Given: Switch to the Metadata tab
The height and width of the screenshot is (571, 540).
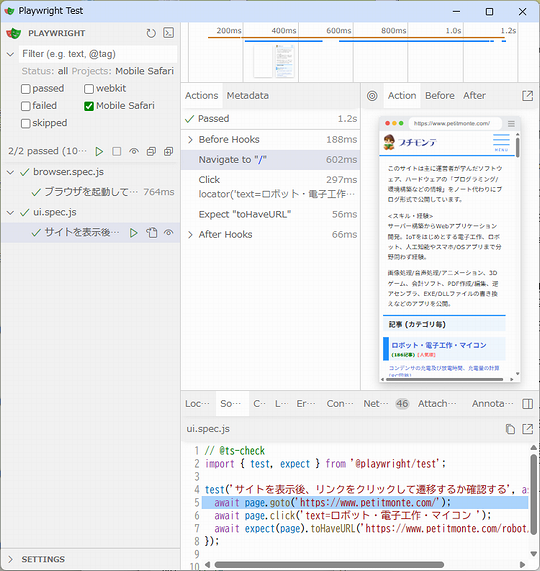Looking at the screenshot, I should 248,96.
